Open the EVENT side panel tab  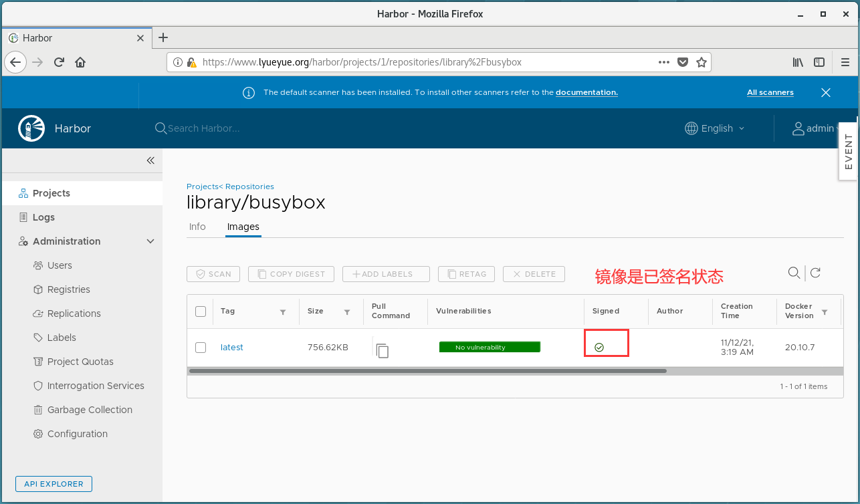pyautogui.click(x=849, y=152)
